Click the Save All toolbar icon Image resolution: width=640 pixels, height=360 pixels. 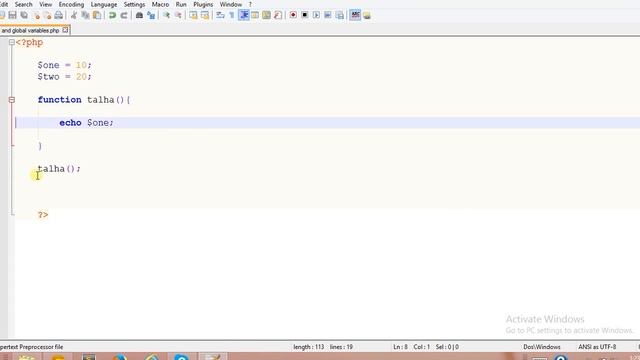24,15
